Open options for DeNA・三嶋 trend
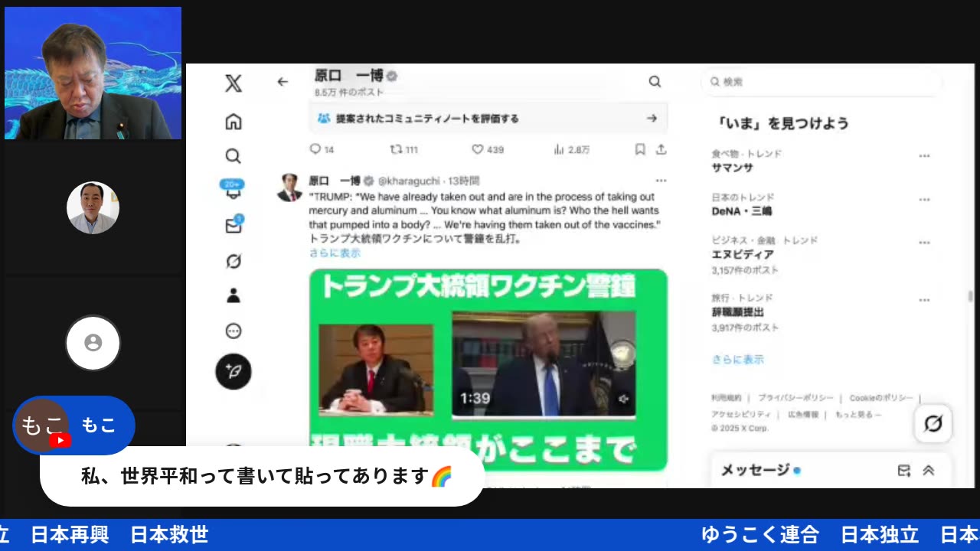Viewport: 980px width, 551px height. (924, 199)
